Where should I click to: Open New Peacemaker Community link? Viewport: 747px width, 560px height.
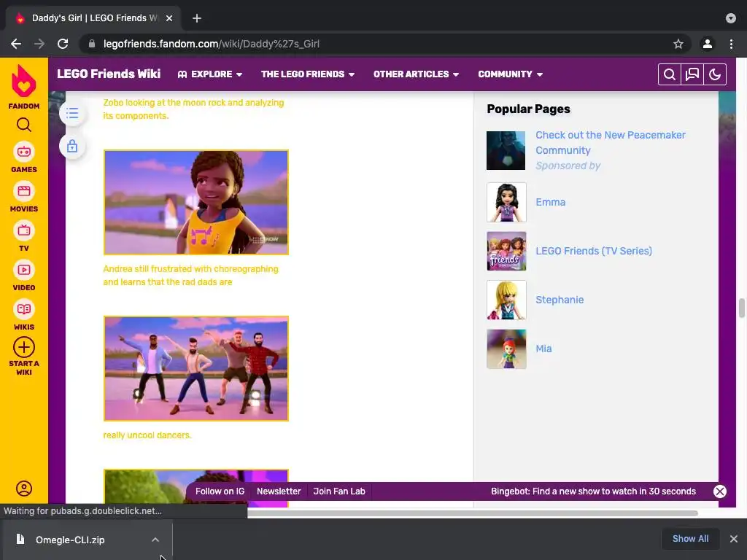point(611,142)
